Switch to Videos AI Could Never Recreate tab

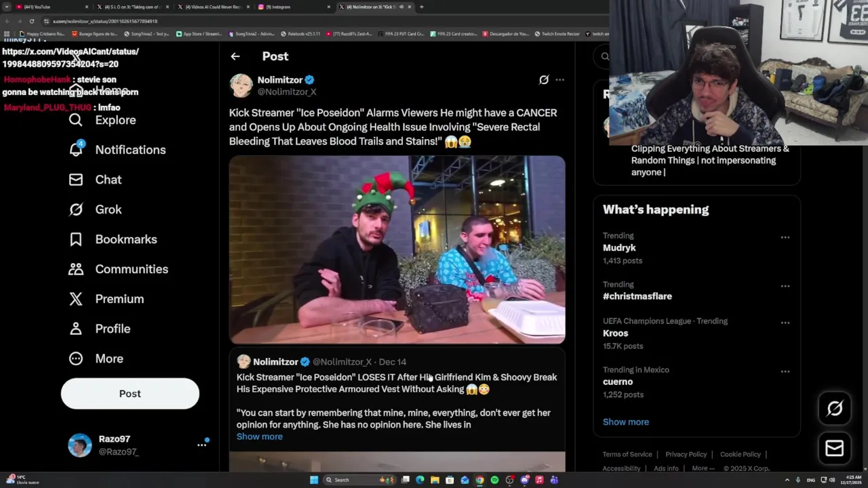click(x=214, y=7)
